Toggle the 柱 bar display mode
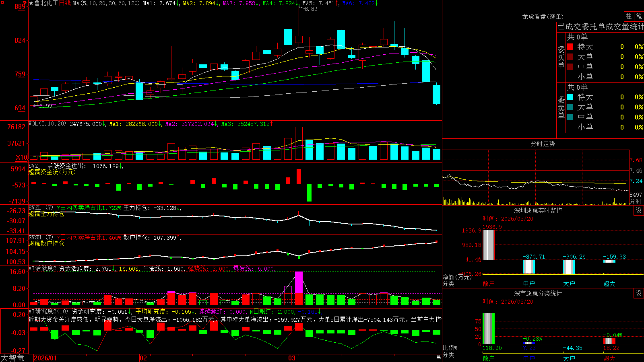The image size is (644, 362). 629,16
